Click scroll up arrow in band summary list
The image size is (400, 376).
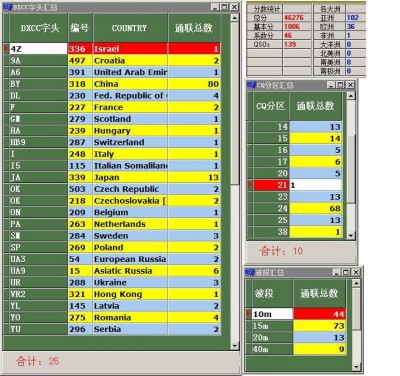click(x=356, y=283)
